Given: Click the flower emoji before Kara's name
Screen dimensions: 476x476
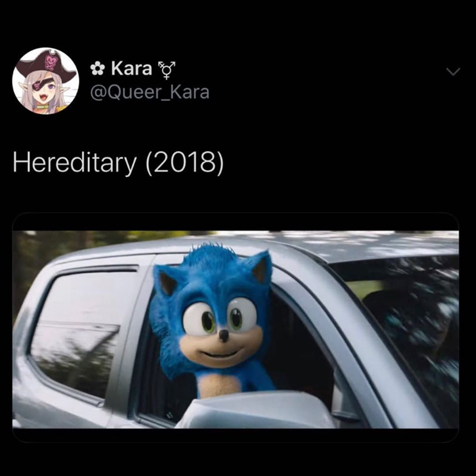Looking at the screenshot, I should point(98,68).
